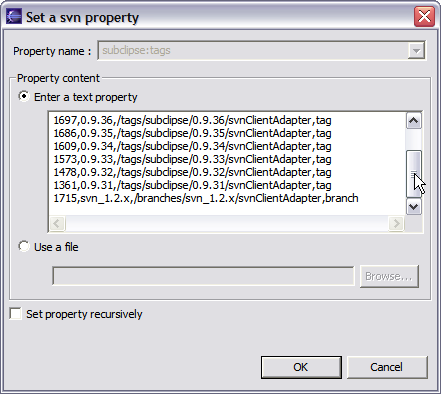Click the Enter a text property label
This screenshot has height=394, width=441.
click(x=86, y=97)
